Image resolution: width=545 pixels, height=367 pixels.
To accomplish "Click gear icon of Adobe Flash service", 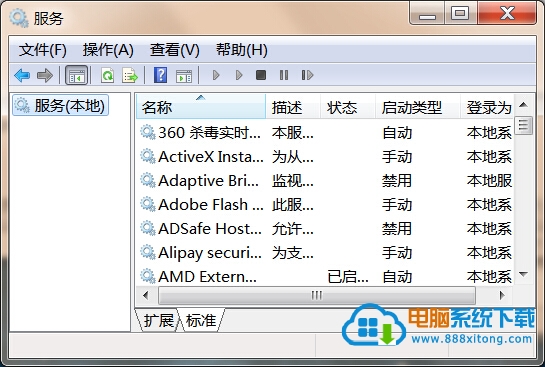I will [148, 204].
